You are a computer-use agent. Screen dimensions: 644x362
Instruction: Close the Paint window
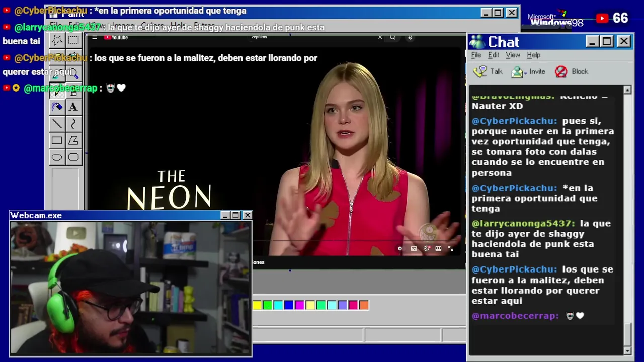[511, 13]
